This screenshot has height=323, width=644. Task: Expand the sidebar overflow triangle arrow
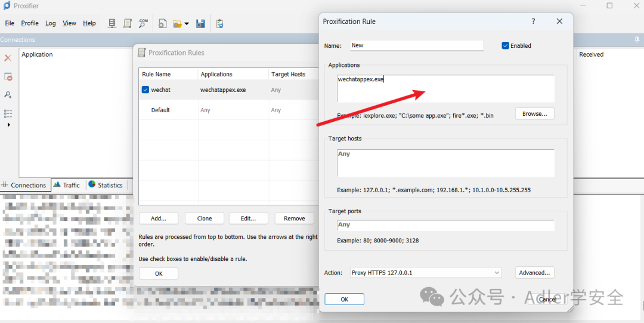(8, 125)
